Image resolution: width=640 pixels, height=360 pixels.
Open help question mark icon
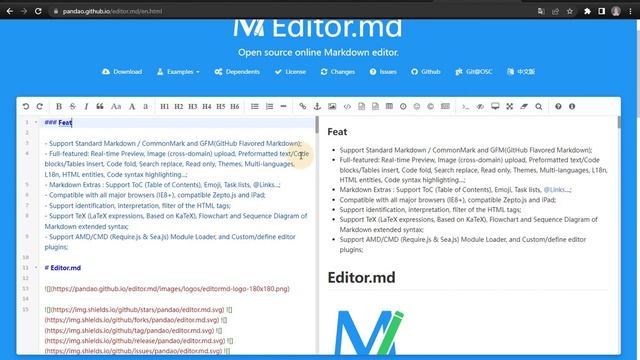click(x=558, y=107)
